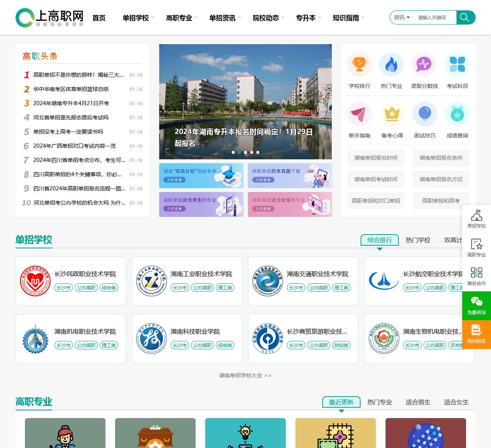The image size is (491, 448).
Task: Click the 湖南单招报名条件 button
Action: [441, 158]
